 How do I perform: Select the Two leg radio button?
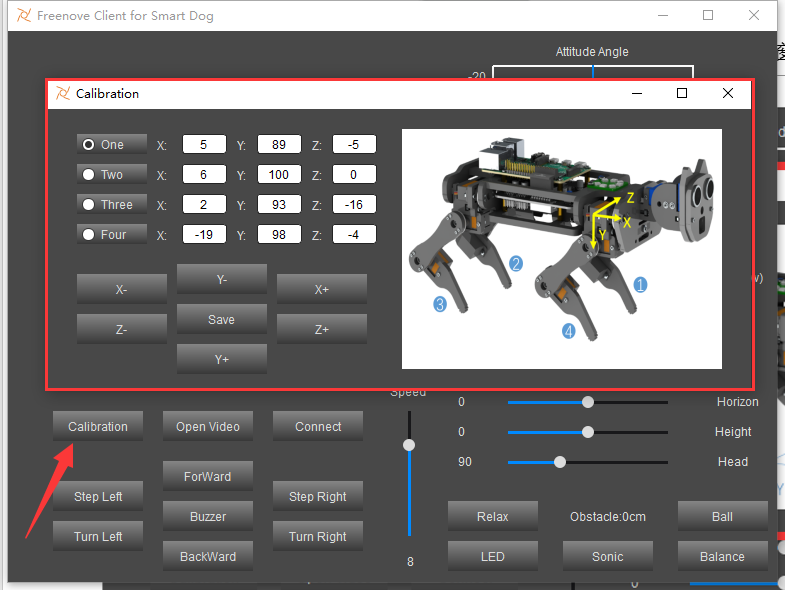(112, 174)
